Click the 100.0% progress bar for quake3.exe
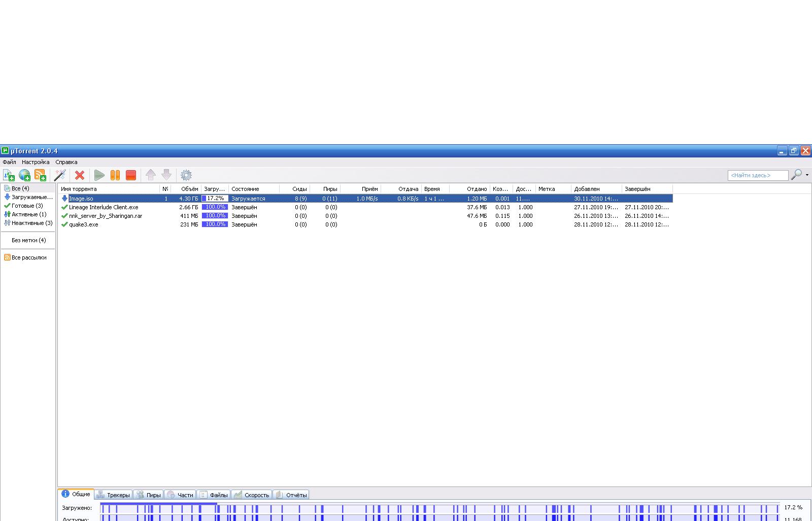Image resolution: width=812 pixels, height=521 pixels. (x=215, y=224)
